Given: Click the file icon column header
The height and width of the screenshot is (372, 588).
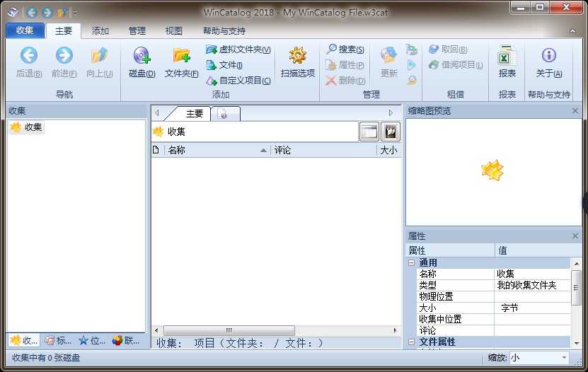Looking at the screenshot, I should click(156, 150).
